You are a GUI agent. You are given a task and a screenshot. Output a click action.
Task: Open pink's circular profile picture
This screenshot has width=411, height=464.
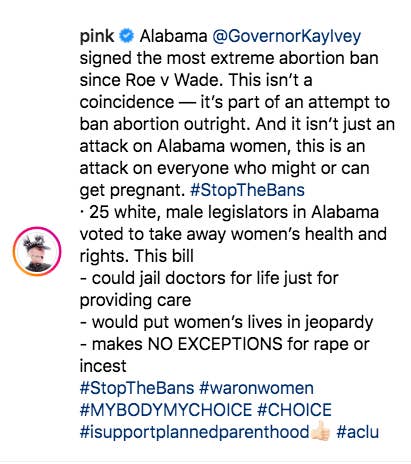37,251
